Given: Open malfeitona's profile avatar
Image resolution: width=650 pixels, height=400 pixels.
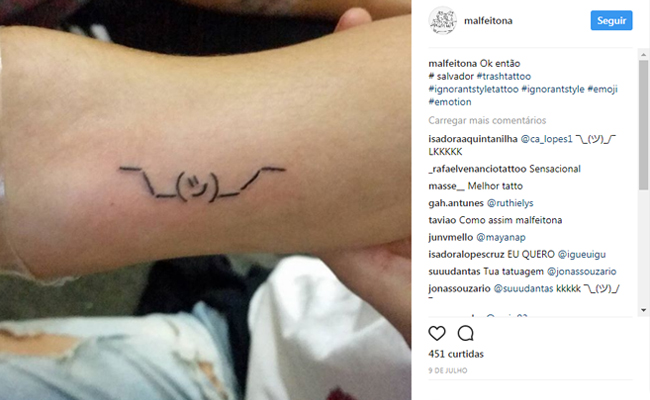Looking at the screenshot, I should (x=442, y=20).
